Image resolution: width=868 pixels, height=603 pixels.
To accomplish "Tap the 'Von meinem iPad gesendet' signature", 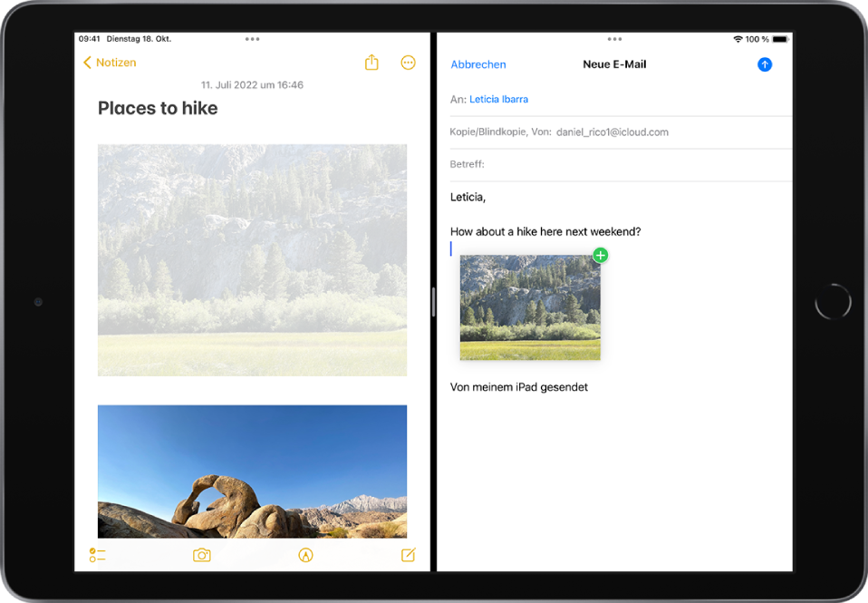I will pyautogui.click(x=519, y=386).
